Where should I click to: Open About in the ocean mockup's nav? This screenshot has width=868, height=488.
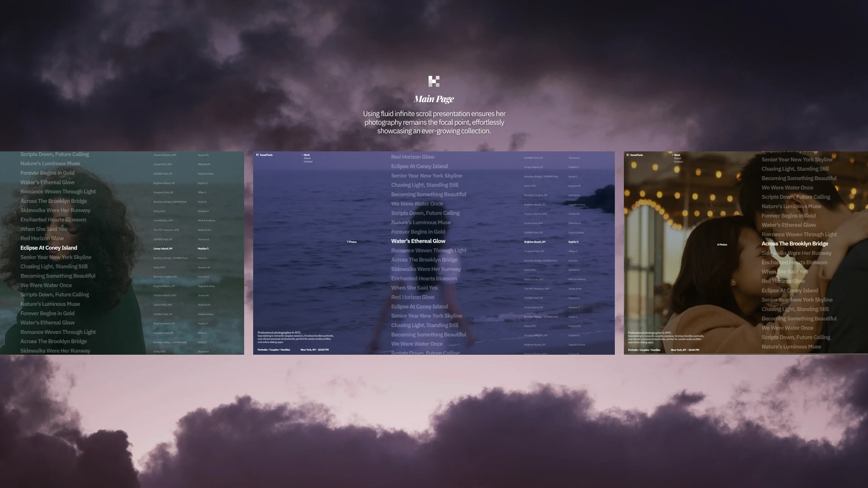307,158
